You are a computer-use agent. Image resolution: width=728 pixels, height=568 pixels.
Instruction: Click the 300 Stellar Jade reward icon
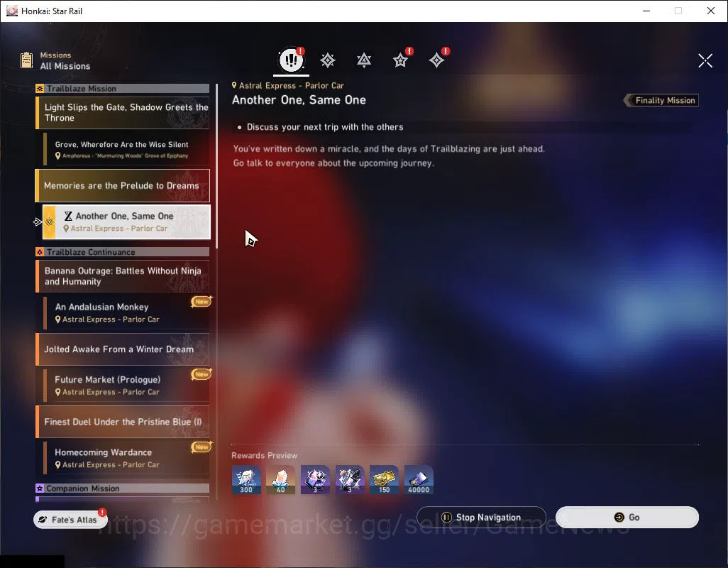coord(246,479)
